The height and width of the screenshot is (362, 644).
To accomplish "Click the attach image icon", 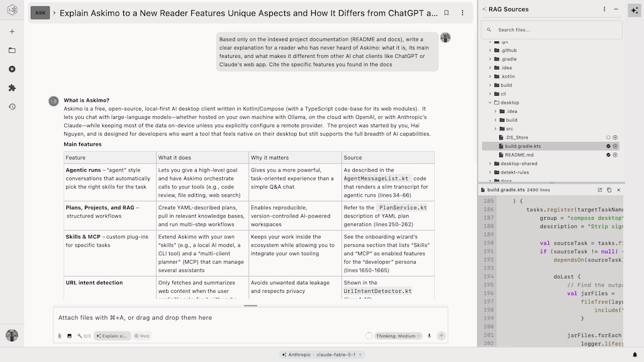I will [69, 336].
